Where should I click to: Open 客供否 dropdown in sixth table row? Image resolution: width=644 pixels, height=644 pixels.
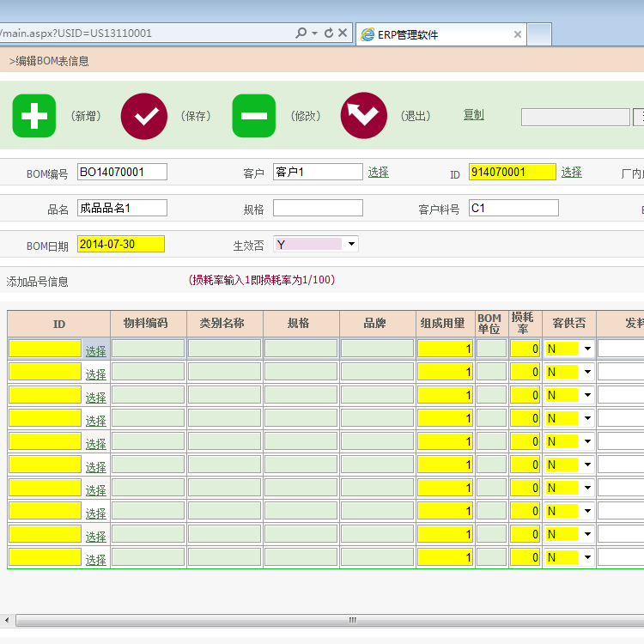pyautogui.click(x=569, y=465)
